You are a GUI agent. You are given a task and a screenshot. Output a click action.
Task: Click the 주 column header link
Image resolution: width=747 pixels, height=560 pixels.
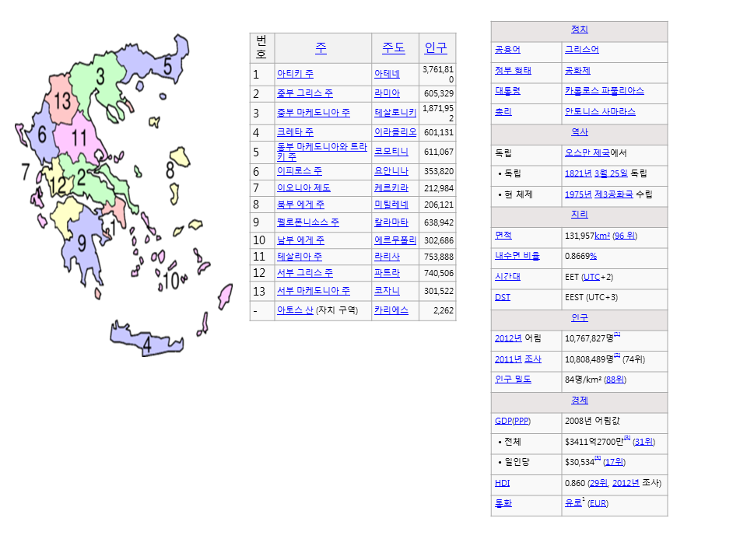[x=321, y=47]
